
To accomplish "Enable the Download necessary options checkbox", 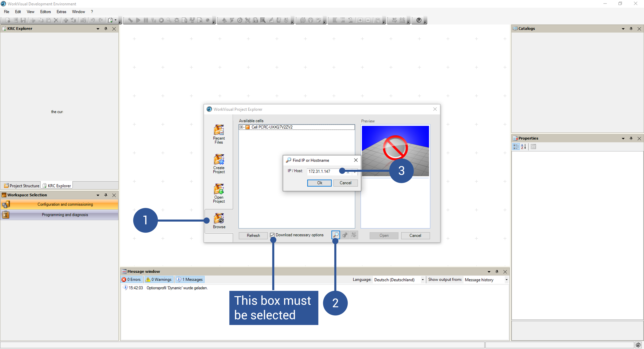I will (272, 235).
